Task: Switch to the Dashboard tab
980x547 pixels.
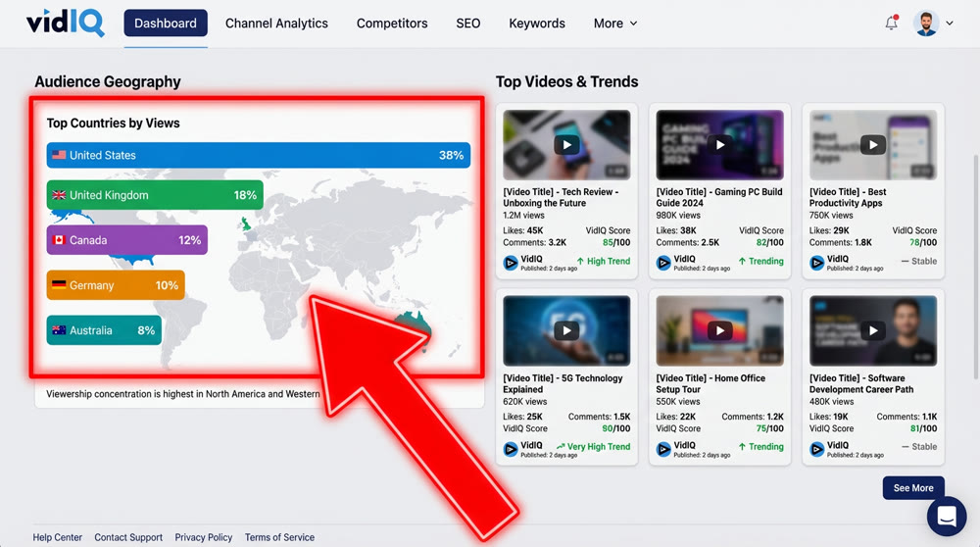Action: pos(165,24)
